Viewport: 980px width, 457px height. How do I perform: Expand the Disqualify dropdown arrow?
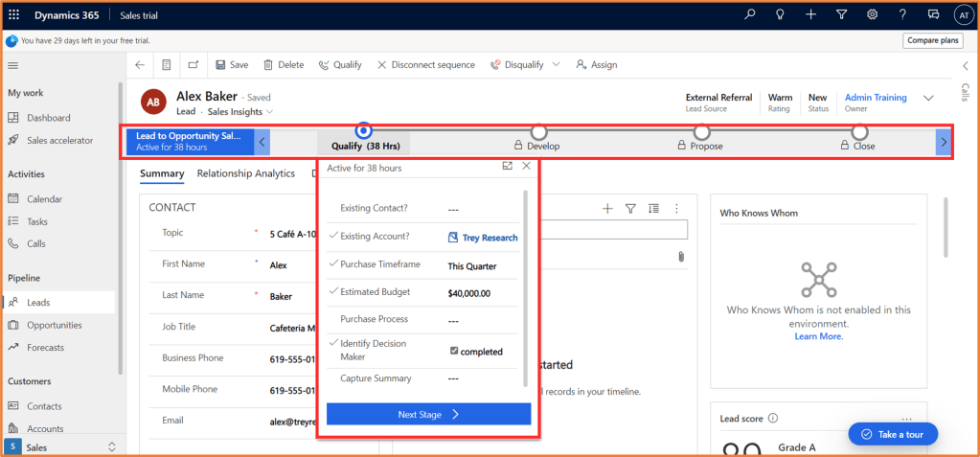click(x=556, y=65)
